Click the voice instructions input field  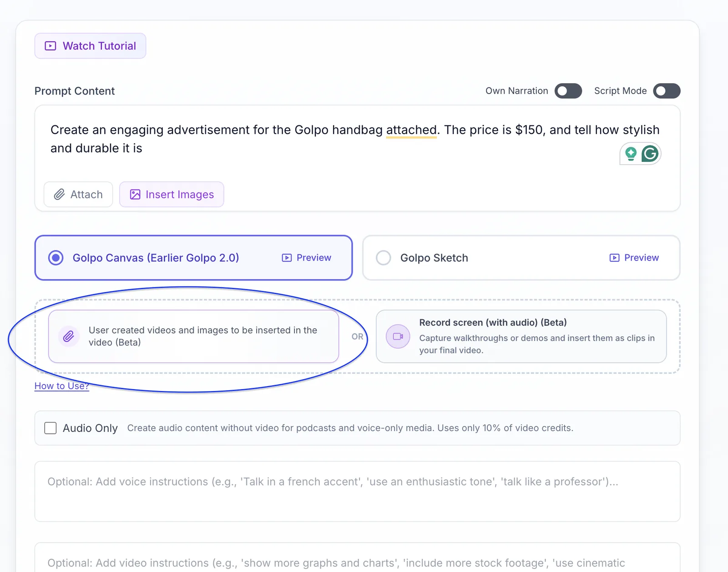[x=357, y=492]
